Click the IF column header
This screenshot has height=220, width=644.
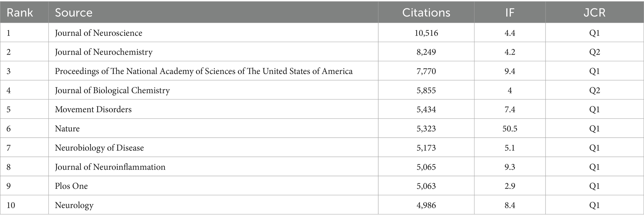click(510, 12)
